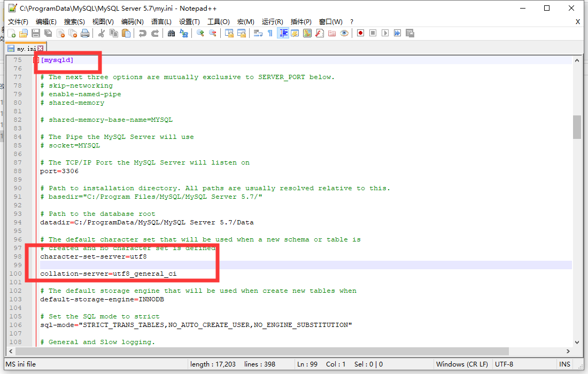This screenshot has width=588, height=374.
Task: Zoom in with the magnifier plus icon
Action: click(x=200, y=33)
